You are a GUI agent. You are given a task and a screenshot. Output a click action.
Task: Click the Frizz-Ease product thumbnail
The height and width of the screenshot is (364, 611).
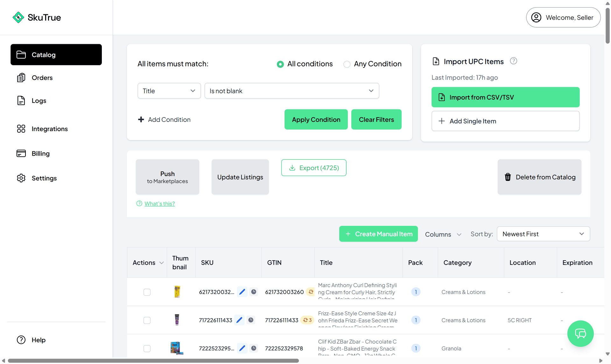pyautogui.click(x=177, y=320)
